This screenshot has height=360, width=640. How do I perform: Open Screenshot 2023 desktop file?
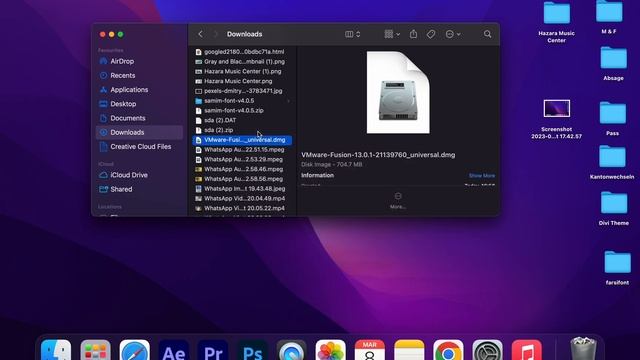tap(556, 119)
